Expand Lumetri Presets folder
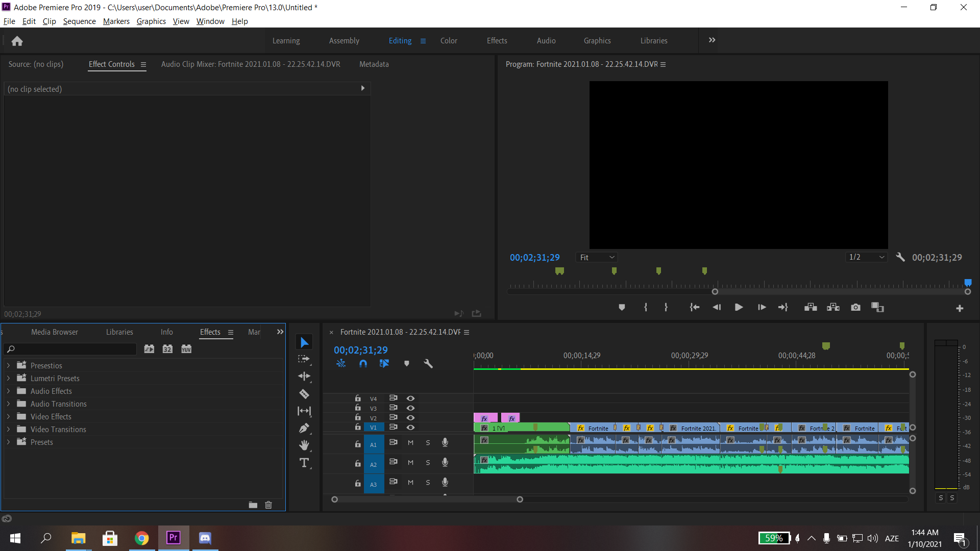 (8, 379)
